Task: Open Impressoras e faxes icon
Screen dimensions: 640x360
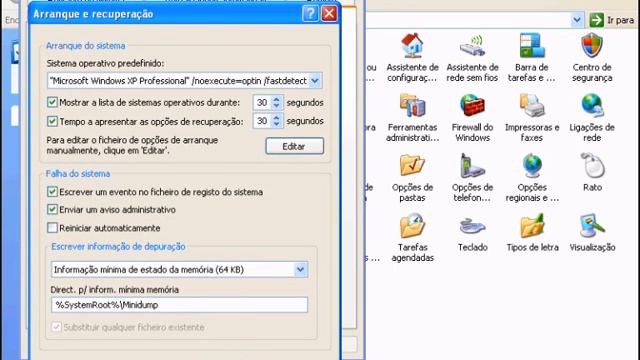Action: [x=532, y=105]
